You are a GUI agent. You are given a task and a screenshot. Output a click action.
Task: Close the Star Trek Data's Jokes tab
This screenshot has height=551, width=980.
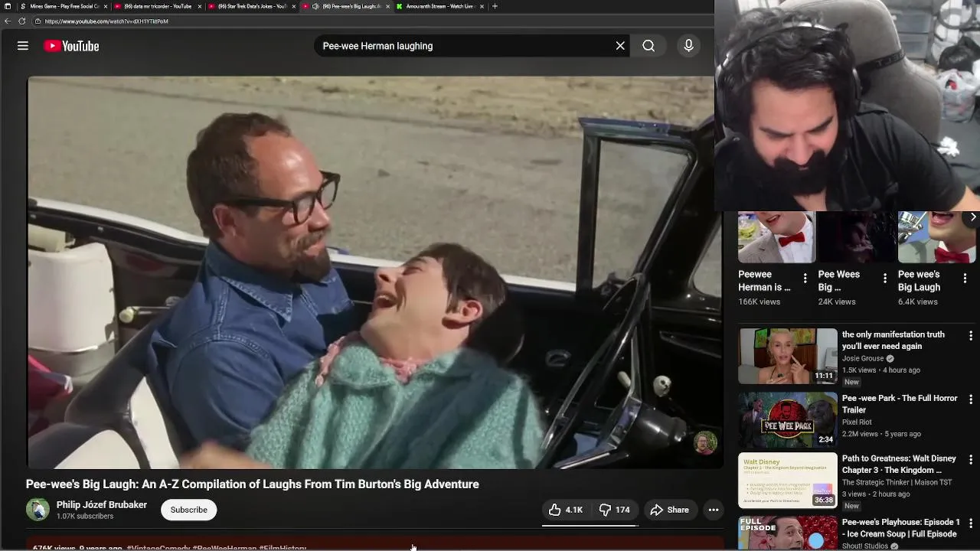tap(294, 6)
